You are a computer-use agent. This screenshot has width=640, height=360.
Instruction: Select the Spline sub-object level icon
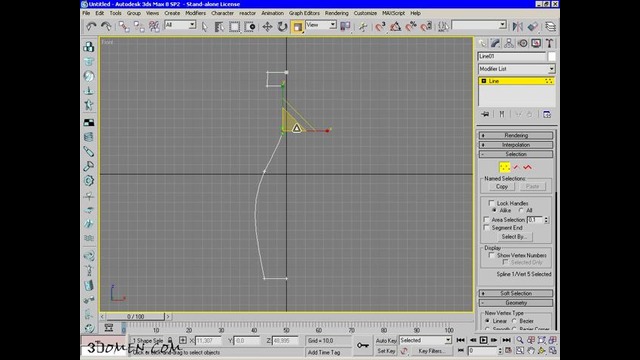pos(528,167)
